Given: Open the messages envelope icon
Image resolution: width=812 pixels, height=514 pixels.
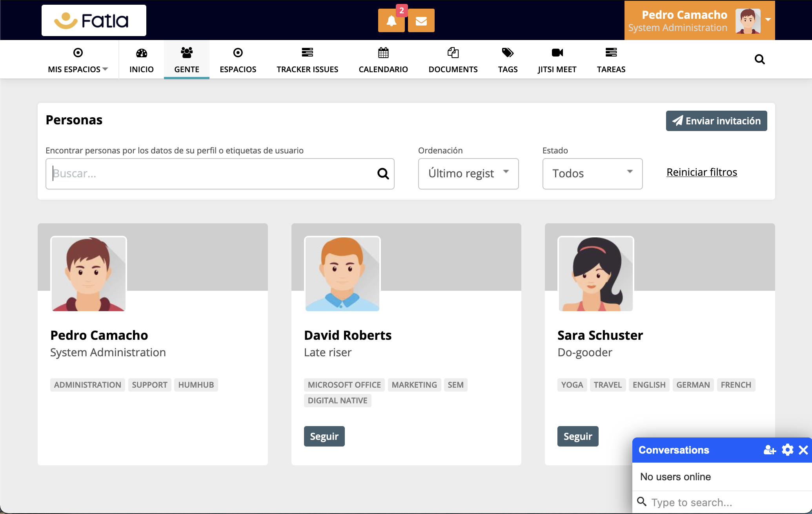Looking at the screenshot, I should pyautogui.click(x=421, y=21).
